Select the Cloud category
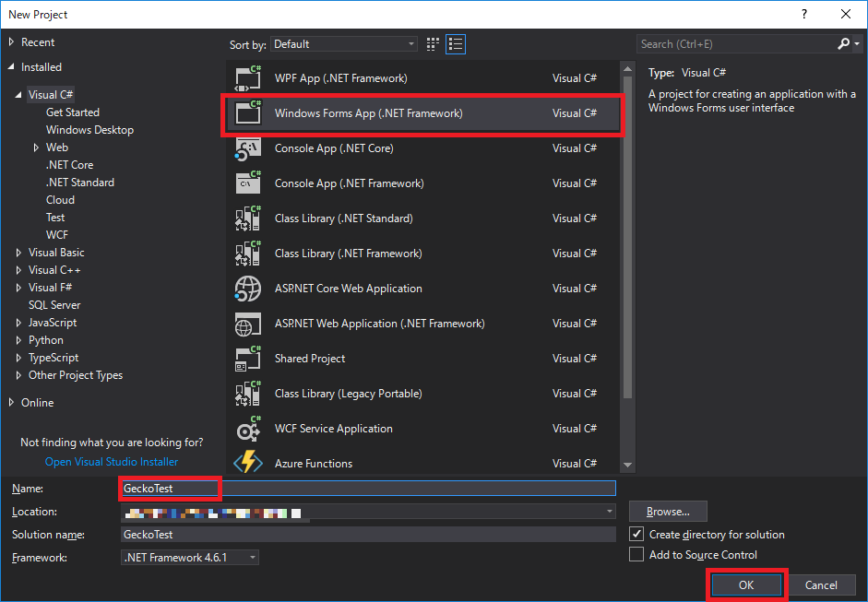 pyautogui.click(x=60, y=200)
